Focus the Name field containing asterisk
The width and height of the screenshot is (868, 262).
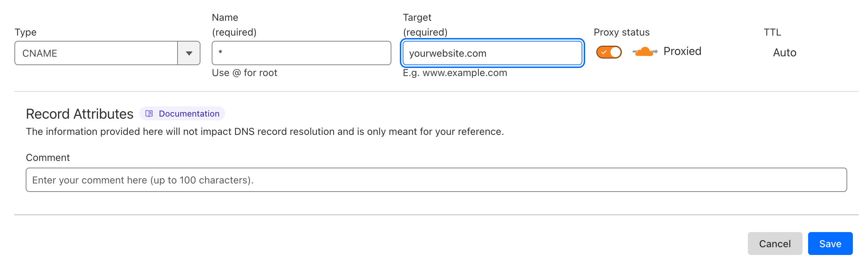coord(301,53)
